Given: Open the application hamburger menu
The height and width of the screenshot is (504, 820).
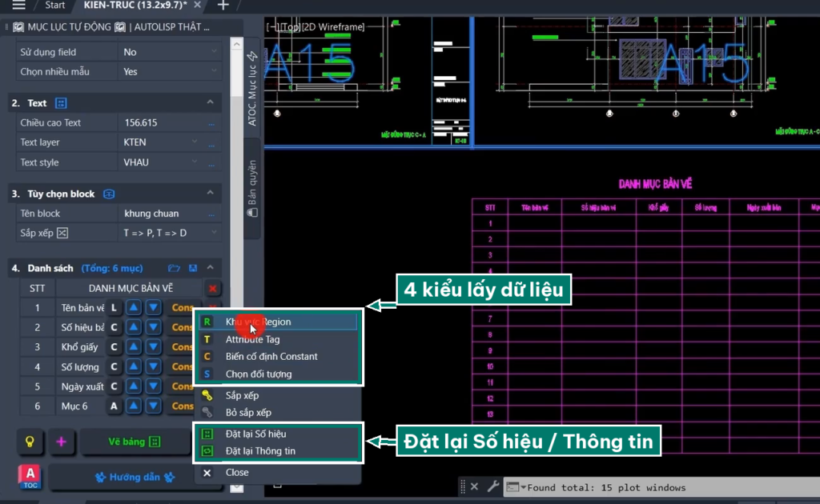Looking at the screenshot, I should [x=18, y=6].
